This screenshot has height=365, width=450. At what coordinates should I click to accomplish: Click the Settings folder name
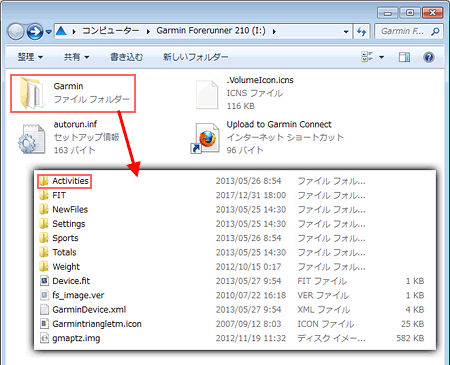pyautogui.click(x=69, y=224)
